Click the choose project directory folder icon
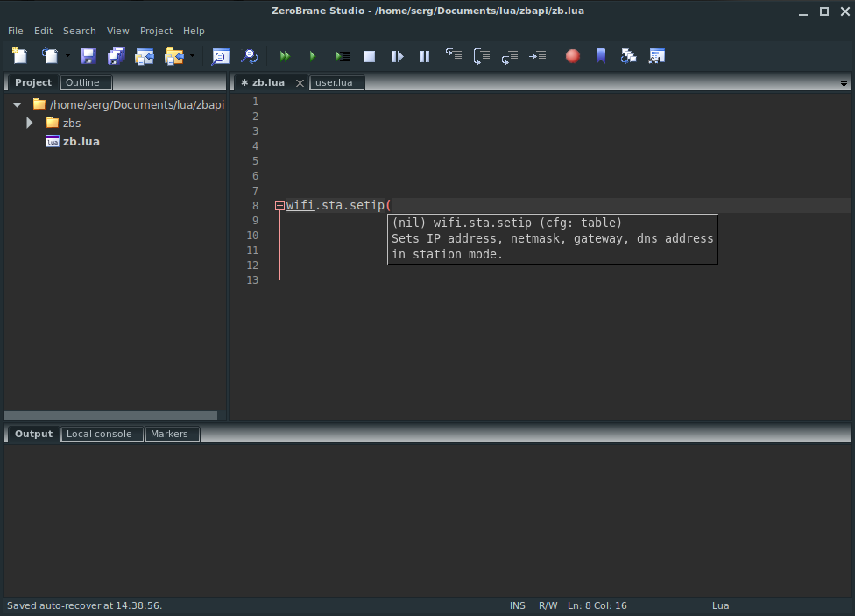The width and height of the screenshot is (855, 616). click(174, 56)
